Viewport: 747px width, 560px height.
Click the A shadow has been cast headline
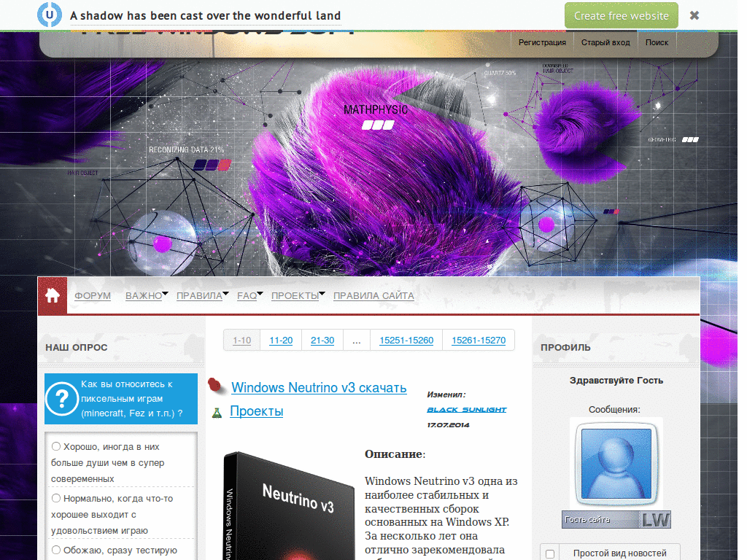(205, 16)
